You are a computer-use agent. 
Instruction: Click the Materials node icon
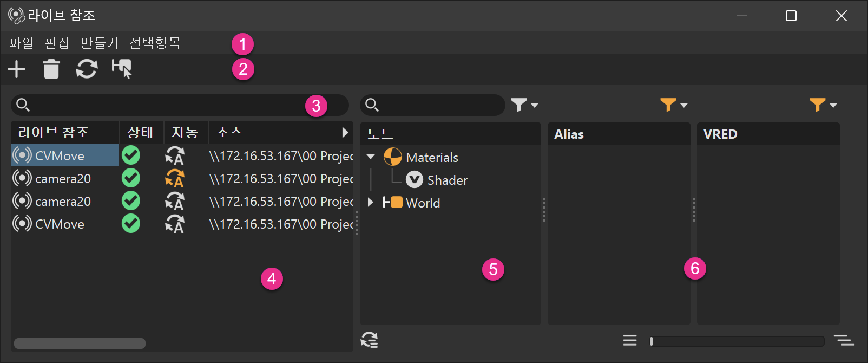coord(393,157)
